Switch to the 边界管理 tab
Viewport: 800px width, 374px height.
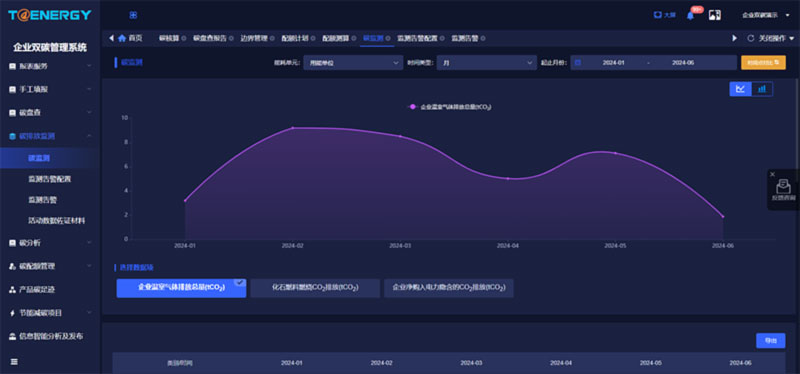(254, 38)
